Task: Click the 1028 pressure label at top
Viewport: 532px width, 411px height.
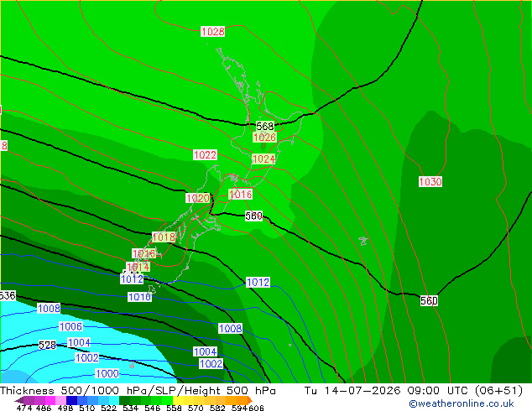Action: 213,32
